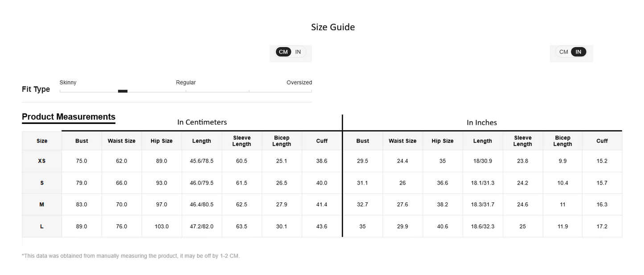Click the Skinny fit type label
The width and height of the screenshot is (644, 275).
coord(68,82)
